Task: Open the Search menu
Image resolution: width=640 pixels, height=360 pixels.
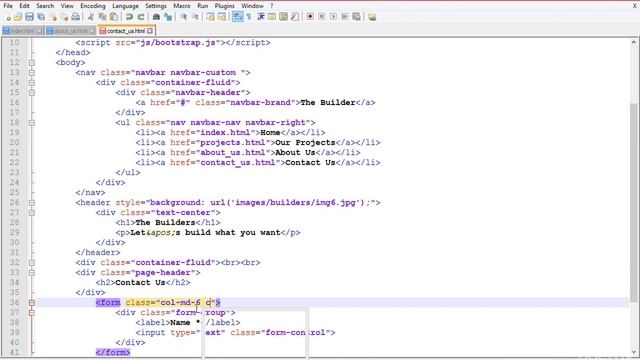Action: (x=45, y=6)
